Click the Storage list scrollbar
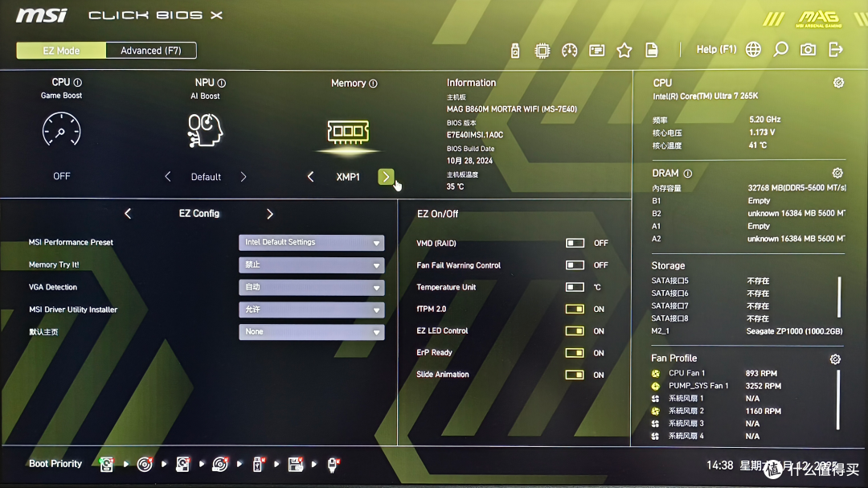The image size is (868, 488). coord(839,297)
